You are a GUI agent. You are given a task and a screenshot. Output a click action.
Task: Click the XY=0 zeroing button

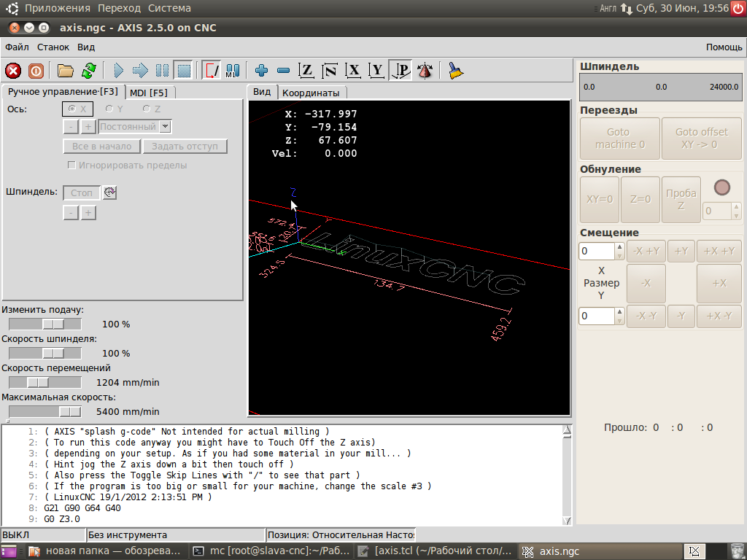click(599, 199)
